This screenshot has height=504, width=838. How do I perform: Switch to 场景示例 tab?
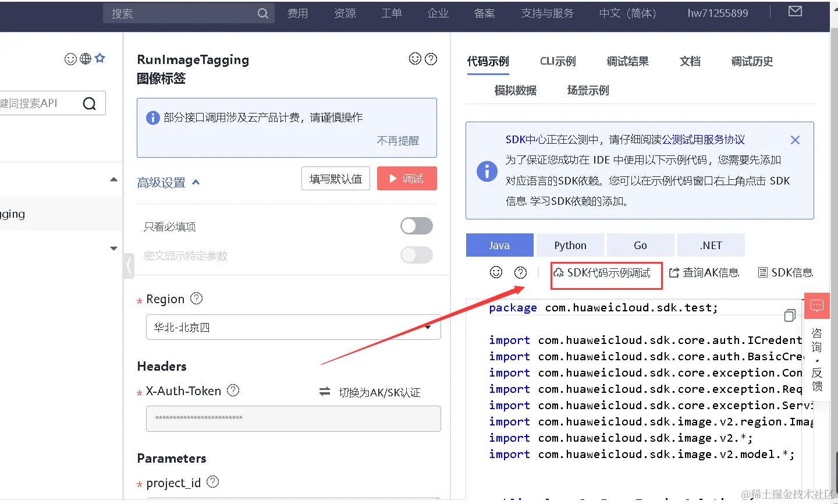588,90
